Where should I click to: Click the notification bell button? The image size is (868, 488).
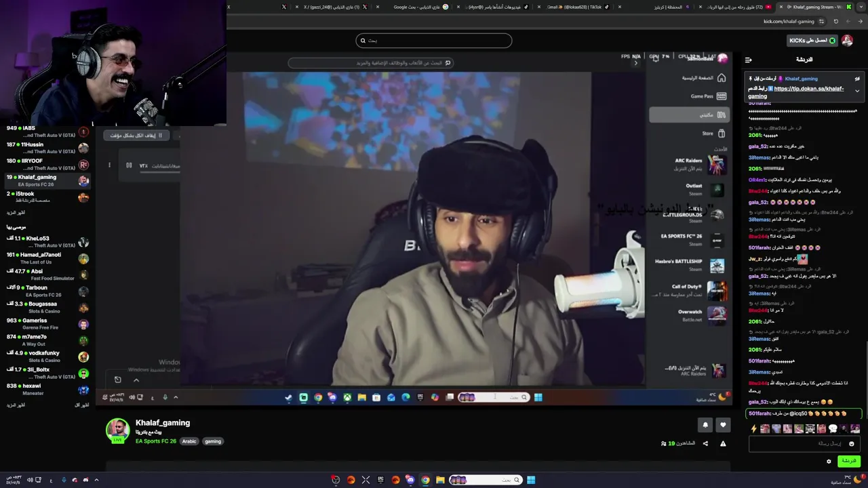pyautogui.click(x=705, y=425)
